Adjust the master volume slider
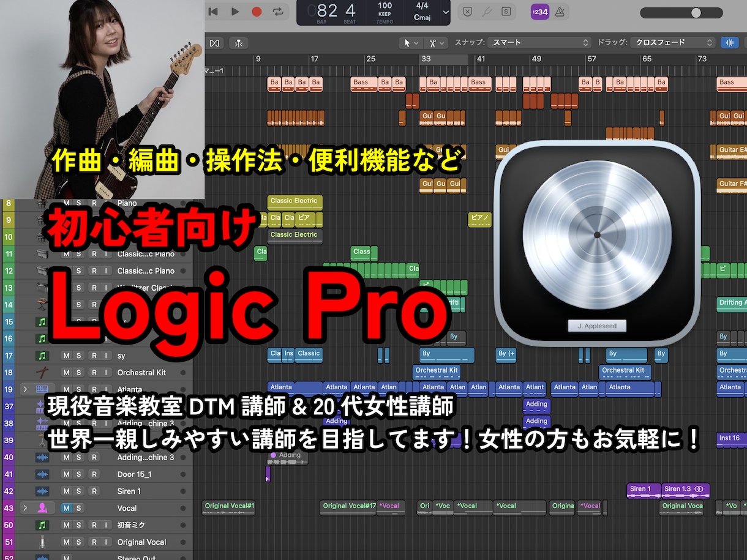Viewport: 747px width, 560px height. tap(681, 12)
